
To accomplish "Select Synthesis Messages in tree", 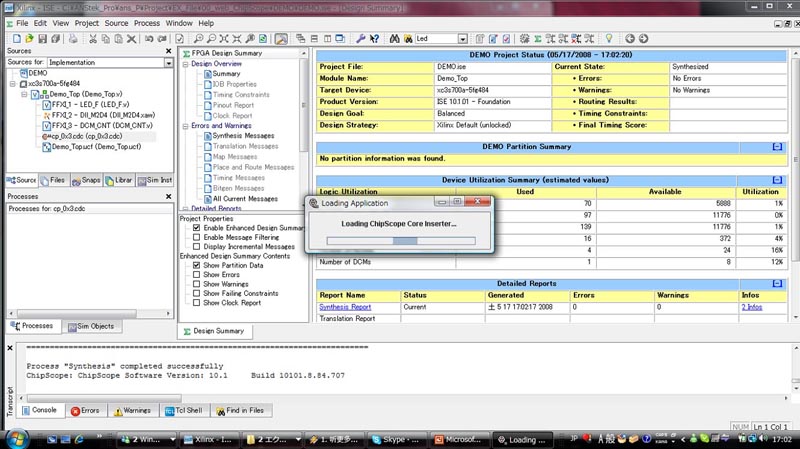I will pyautogui.click(x=243, y=136).
